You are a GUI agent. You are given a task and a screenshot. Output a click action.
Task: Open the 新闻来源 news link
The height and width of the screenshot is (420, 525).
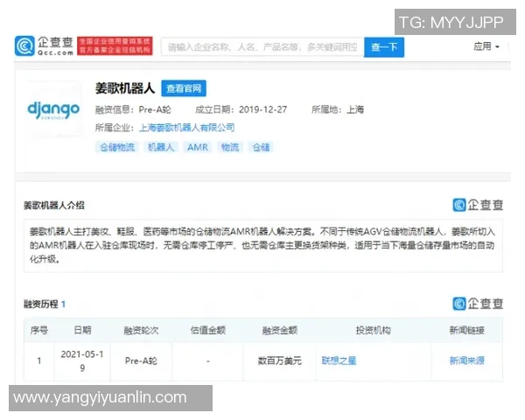point(466,361)
